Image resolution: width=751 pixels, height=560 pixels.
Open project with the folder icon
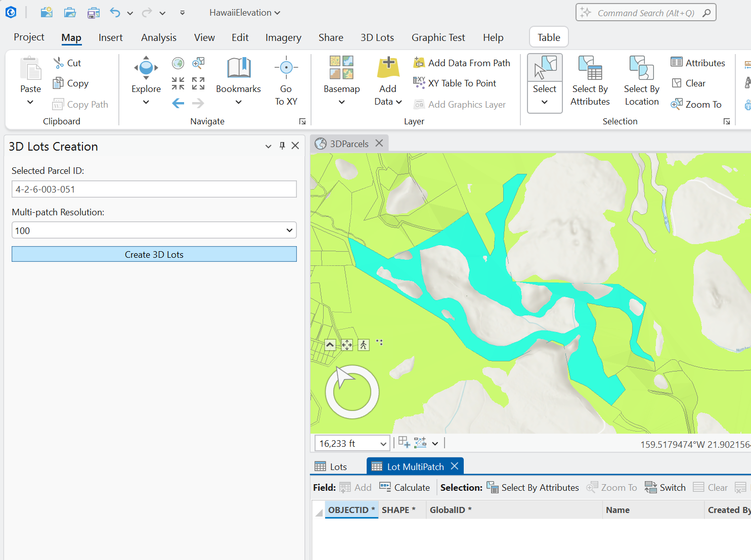(x=70, y=13)
